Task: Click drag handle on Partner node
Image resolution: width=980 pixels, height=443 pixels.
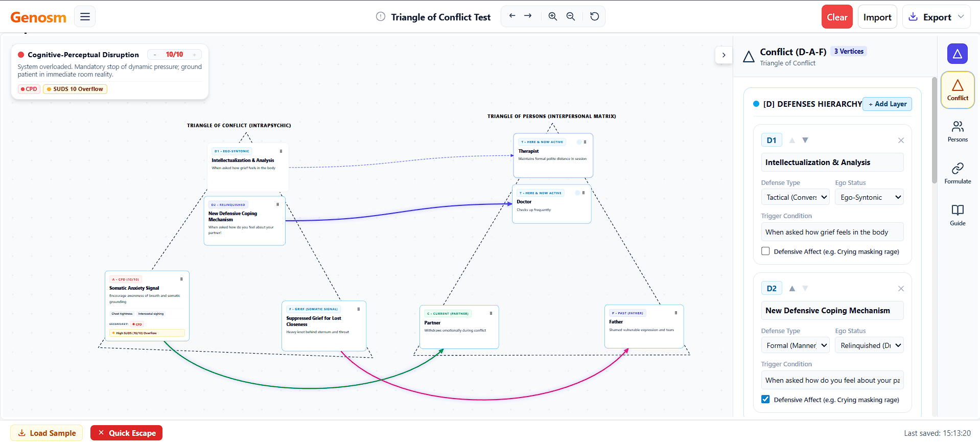Action: [x=491, y=313]
